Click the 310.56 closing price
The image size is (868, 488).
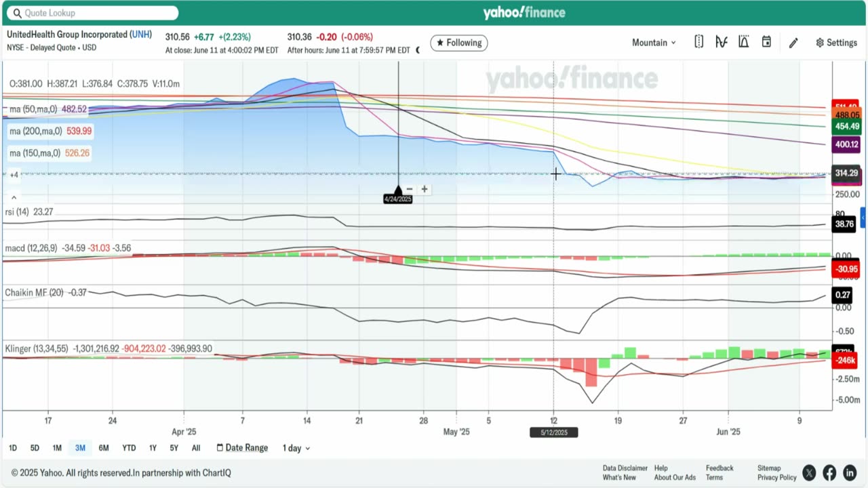[177, 37]
